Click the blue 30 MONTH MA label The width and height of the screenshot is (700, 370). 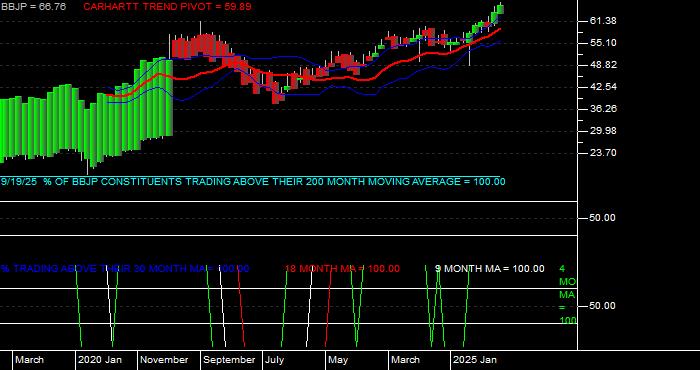pos(125,269)
